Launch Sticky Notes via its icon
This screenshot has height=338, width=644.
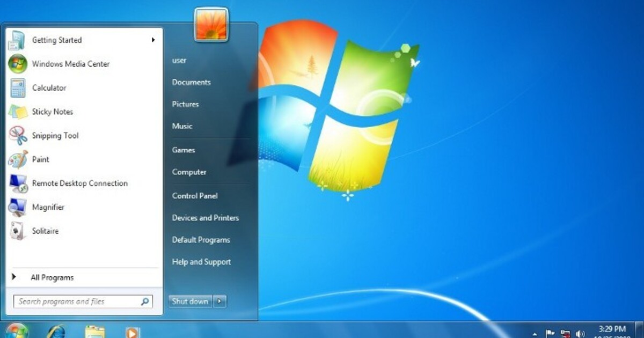[17, 112]
